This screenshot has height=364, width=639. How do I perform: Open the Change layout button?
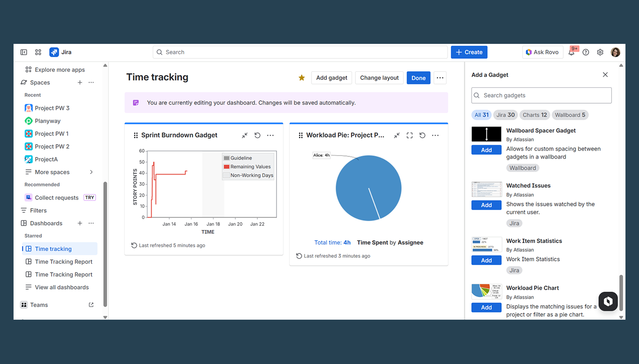pyautogui.click(x=379, y=78)
